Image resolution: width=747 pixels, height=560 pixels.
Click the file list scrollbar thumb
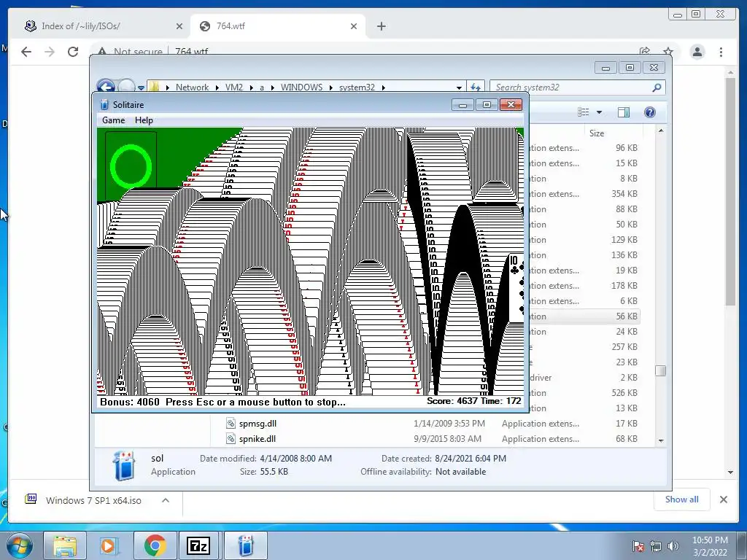click(660, 370)
